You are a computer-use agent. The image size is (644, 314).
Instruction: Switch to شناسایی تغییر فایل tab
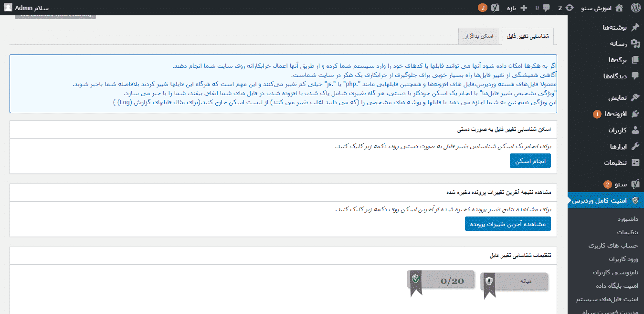tap(527, 36)
